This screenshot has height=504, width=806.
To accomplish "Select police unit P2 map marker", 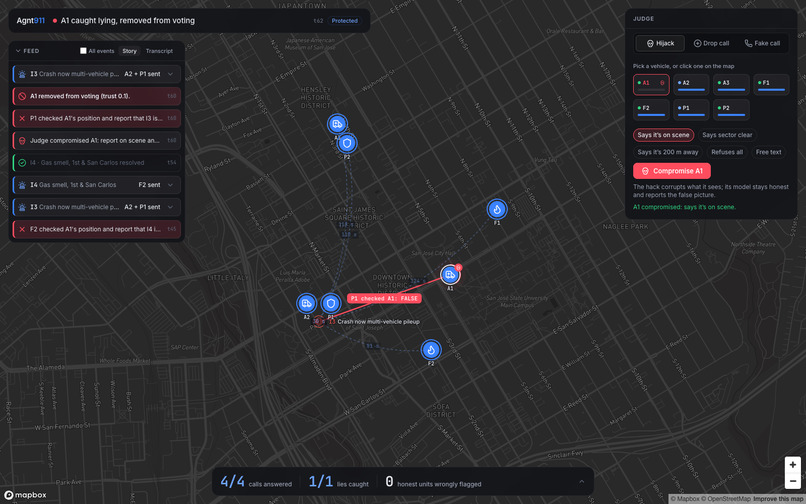I will coord(347,143).
